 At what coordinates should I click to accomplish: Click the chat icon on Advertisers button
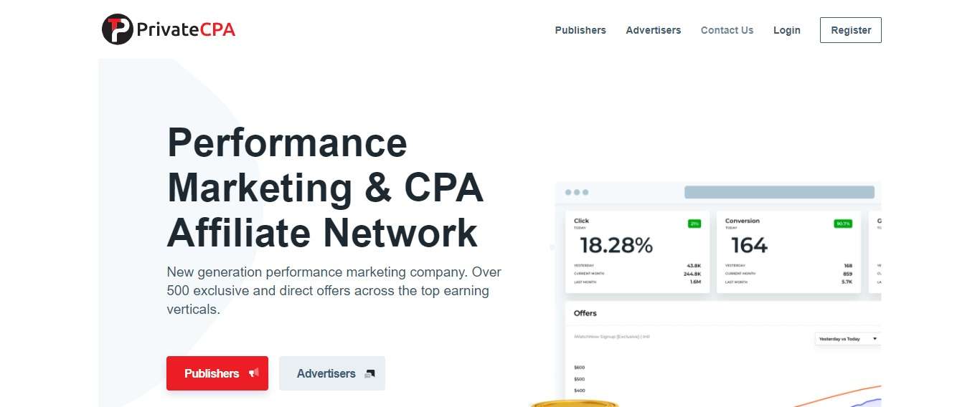tap(369, 373)
